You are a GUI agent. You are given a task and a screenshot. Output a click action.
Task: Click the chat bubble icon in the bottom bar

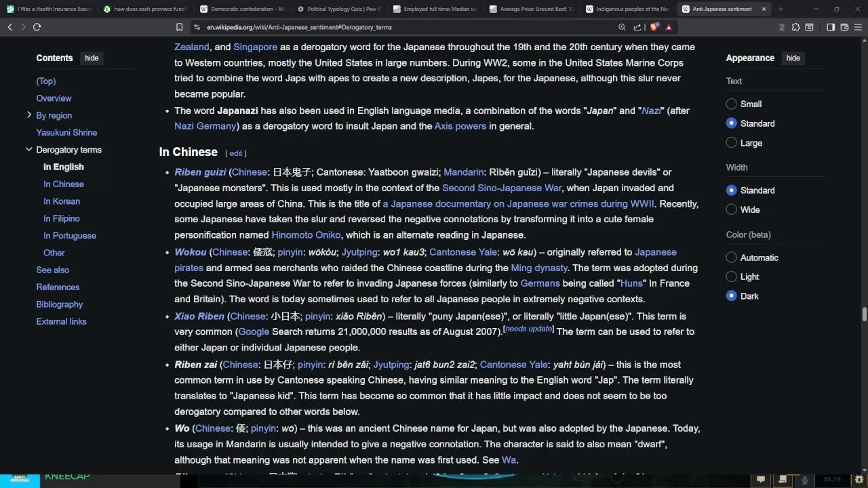(761, 480)
